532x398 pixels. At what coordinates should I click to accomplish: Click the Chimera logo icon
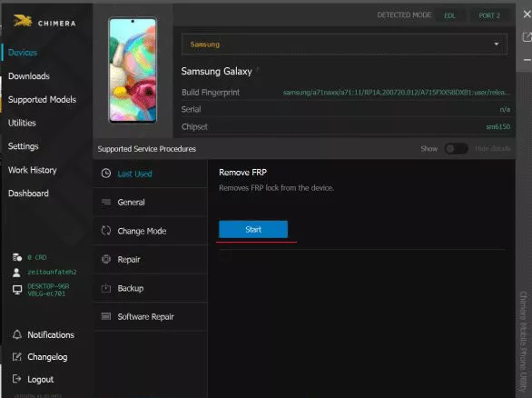click(23, 22)
